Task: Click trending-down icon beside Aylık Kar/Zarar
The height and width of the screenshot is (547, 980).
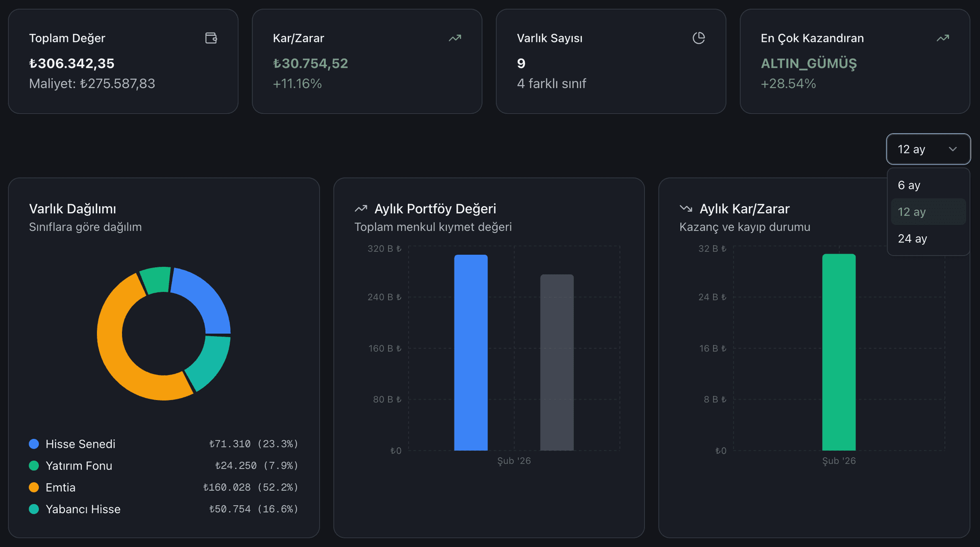Action: pyautogui.click(x=686, y=209)
